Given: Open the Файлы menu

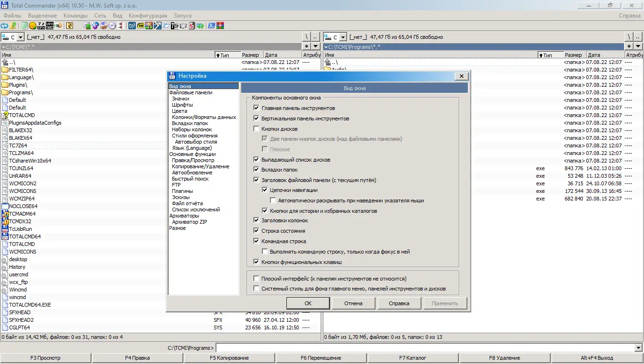Looking at the screenshot, I should click(12, 16).
